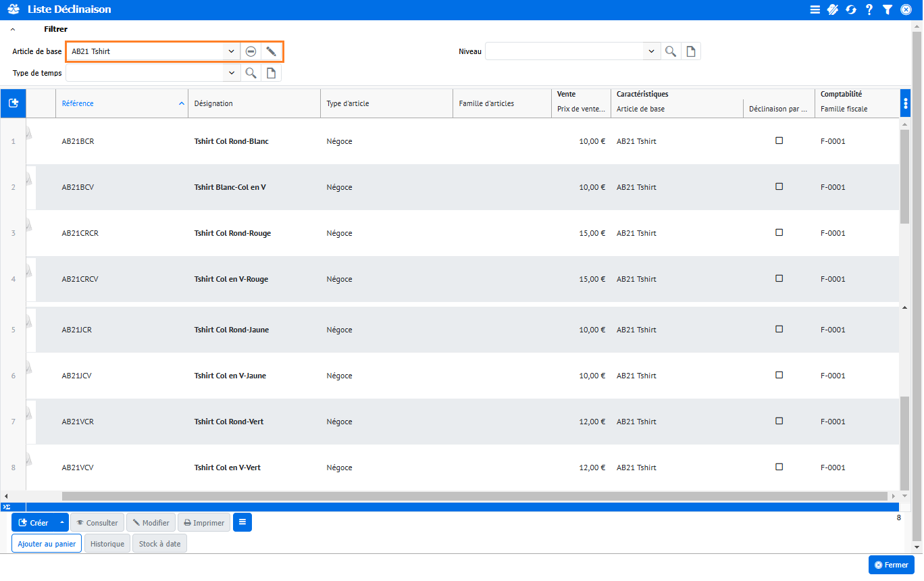
Task: Collapse the Filtrer section
Action: [x=13, y=30]
